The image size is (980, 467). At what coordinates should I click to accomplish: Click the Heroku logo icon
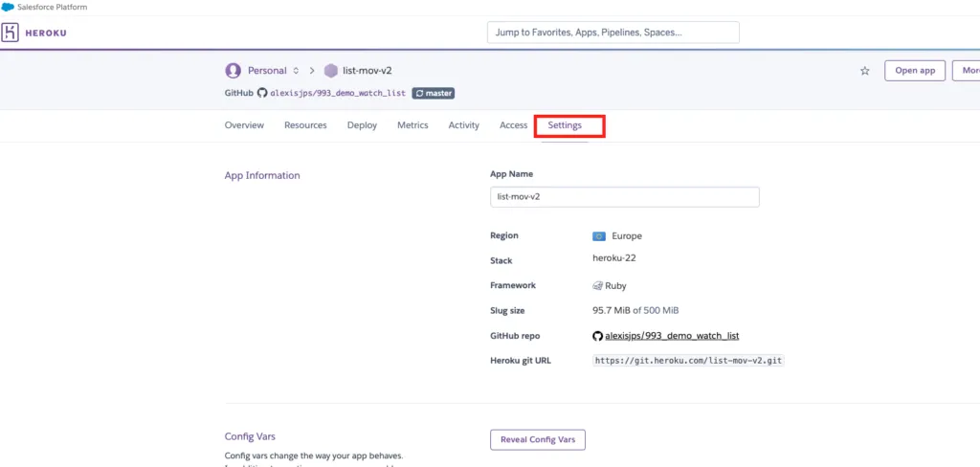pyautogui.click(x=10, y=33)
